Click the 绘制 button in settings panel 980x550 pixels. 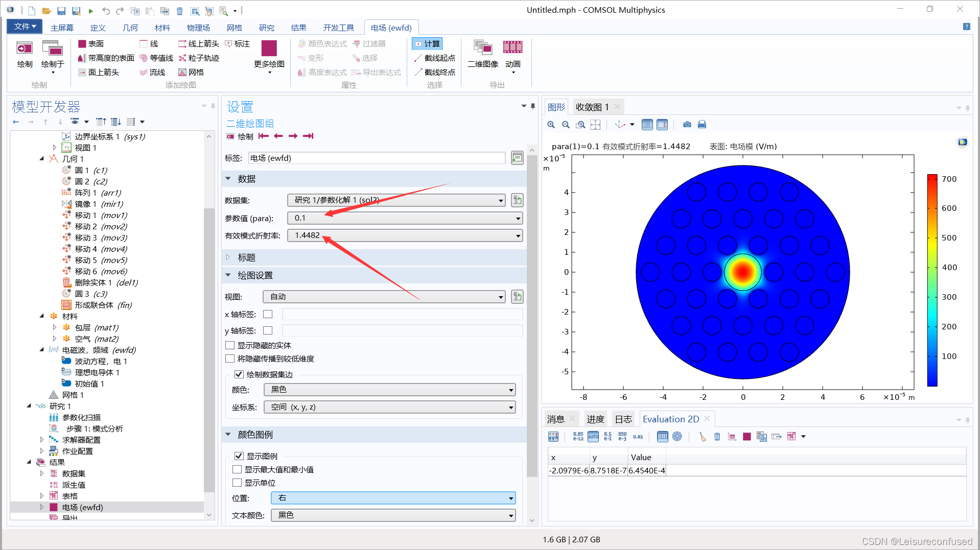[240, 136]
